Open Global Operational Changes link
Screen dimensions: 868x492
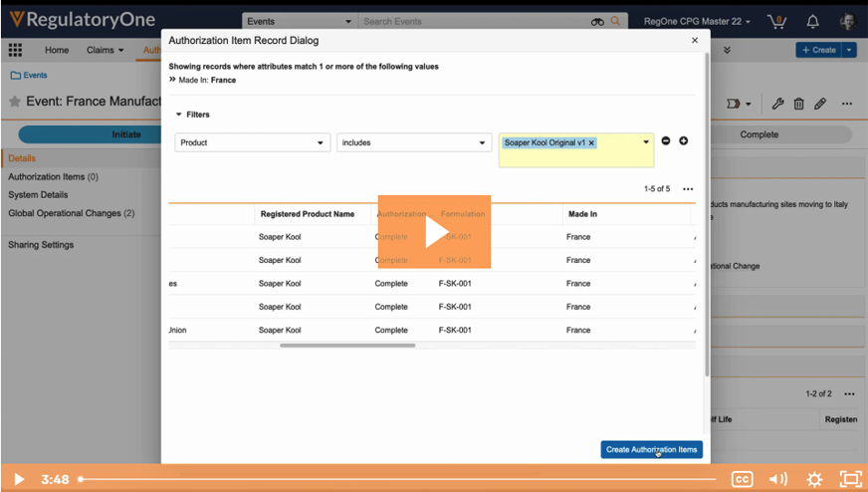tap(64, 213)
